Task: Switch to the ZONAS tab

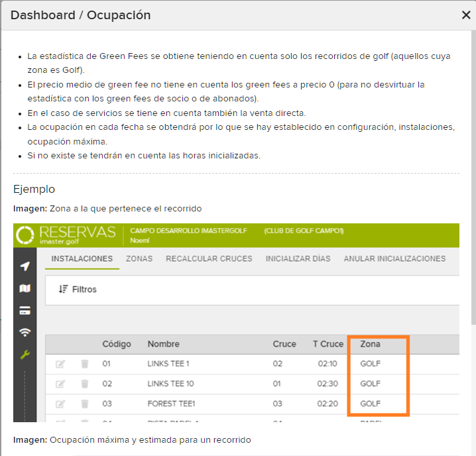Action: (x=139, y=258)
